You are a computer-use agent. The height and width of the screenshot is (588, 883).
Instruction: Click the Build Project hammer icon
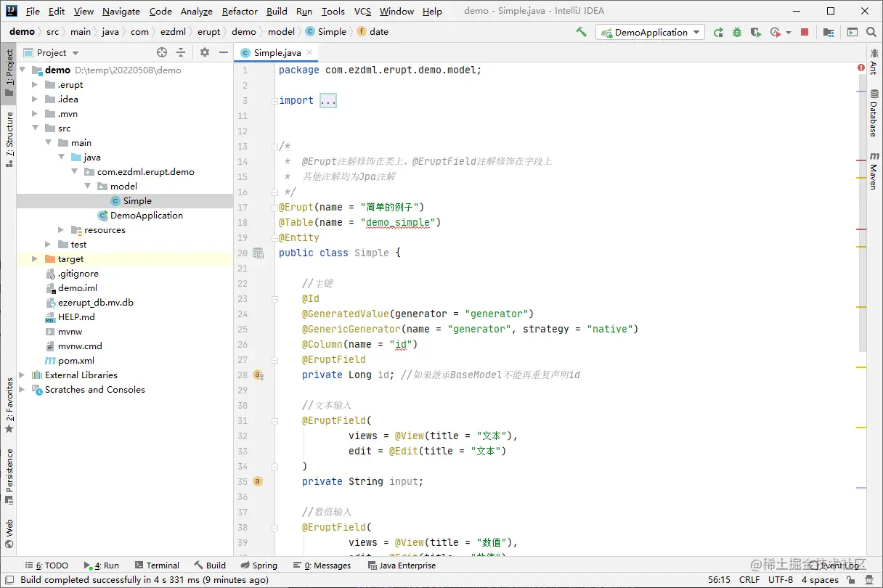click(581, 32)
